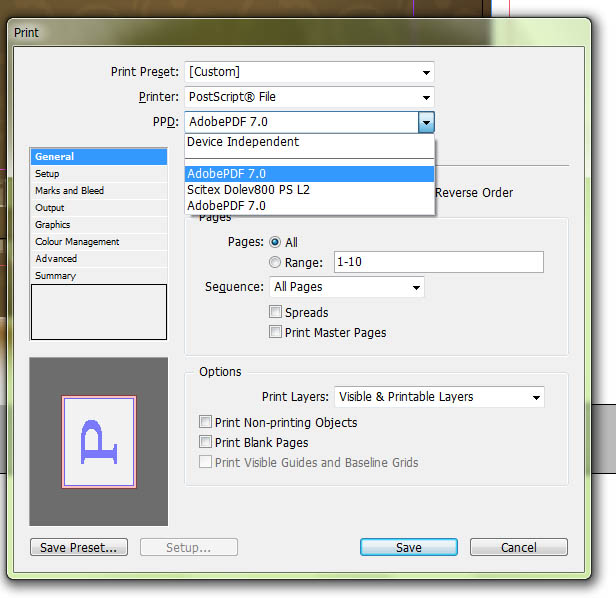Choose the Range radio button
Image resolution: width=616 pixels, height=598 pixels.
point(275,262)
